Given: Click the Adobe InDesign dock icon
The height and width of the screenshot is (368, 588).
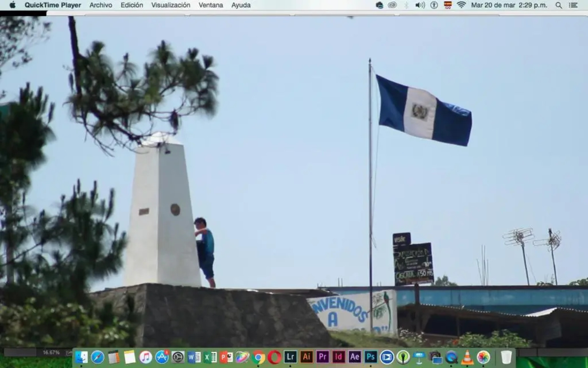Looking at the screenshot, I should (338, 357).
